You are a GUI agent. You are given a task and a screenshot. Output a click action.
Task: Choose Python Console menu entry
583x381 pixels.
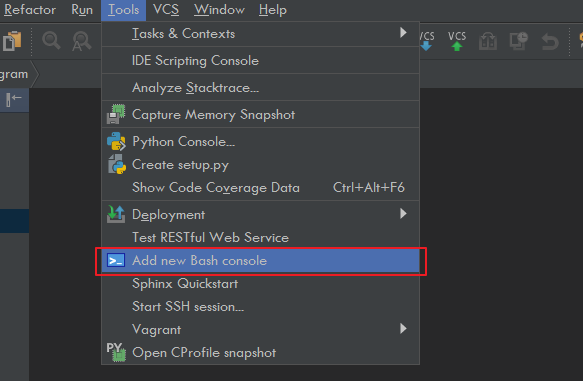click(260, 142)
